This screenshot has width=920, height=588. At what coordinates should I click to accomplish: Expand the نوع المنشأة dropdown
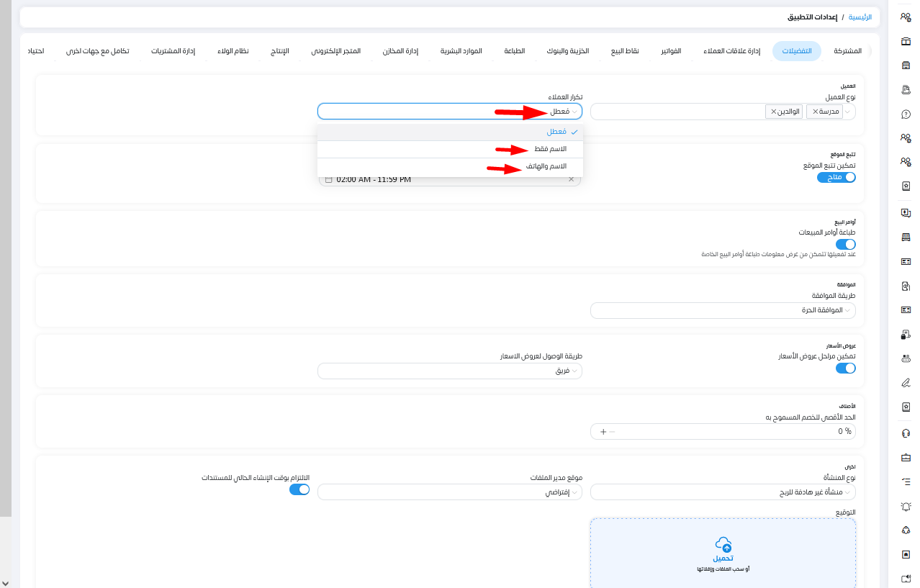coord(722,492)
